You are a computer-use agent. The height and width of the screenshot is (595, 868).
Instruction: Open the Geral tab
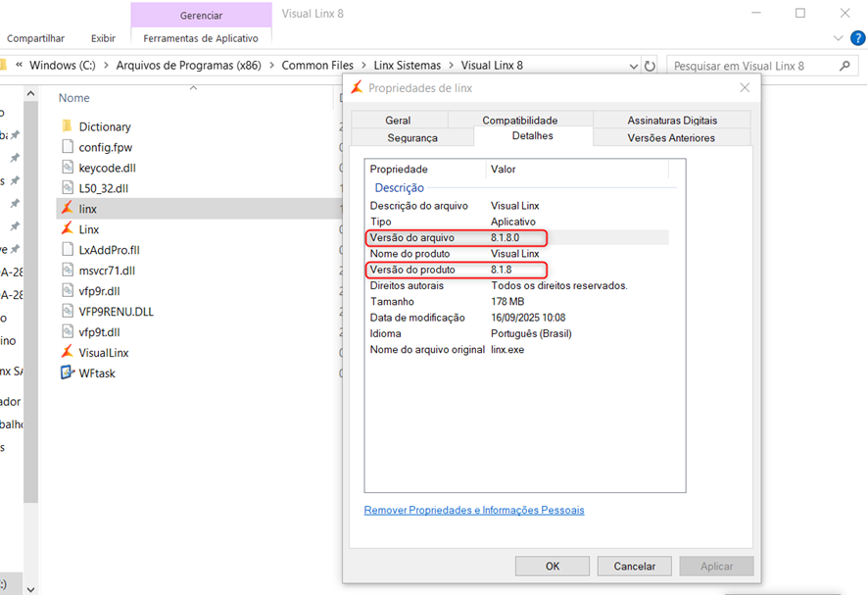pyautogui.click(x=399, y=120)
